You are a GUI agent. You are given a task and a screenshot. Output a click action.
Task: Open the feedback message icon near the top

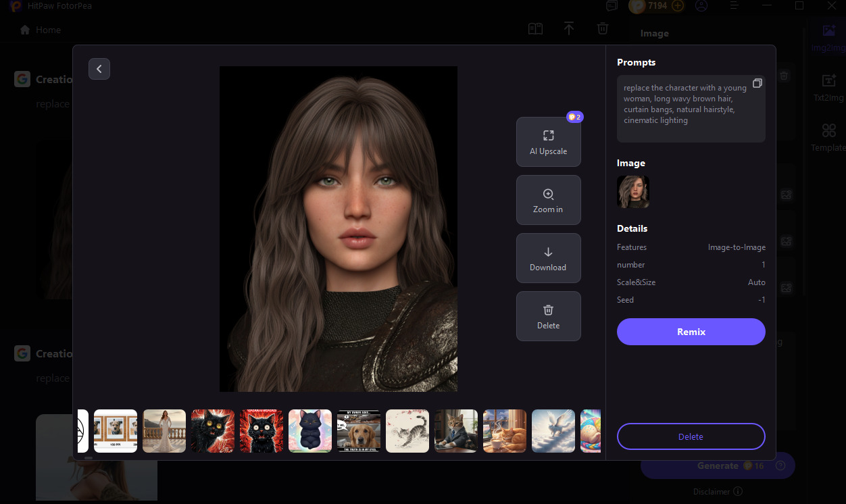[612, 5]
